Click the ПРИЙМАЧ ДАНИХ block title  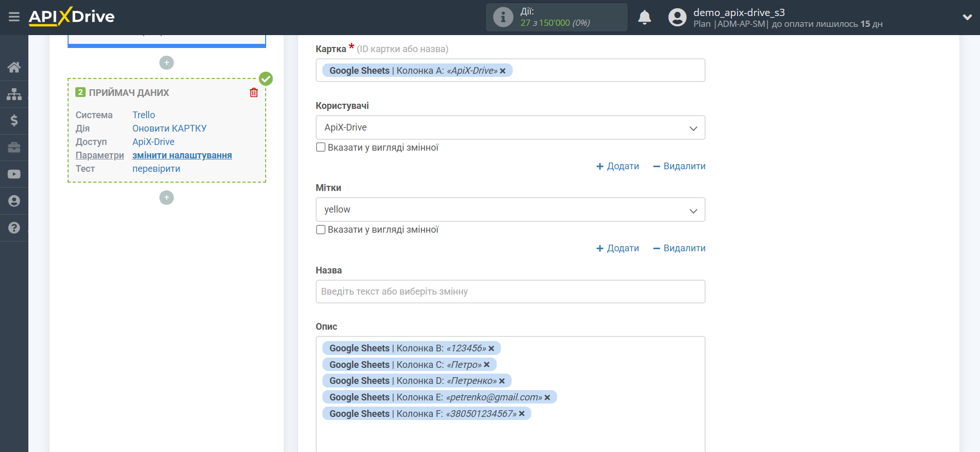(129, 93)
